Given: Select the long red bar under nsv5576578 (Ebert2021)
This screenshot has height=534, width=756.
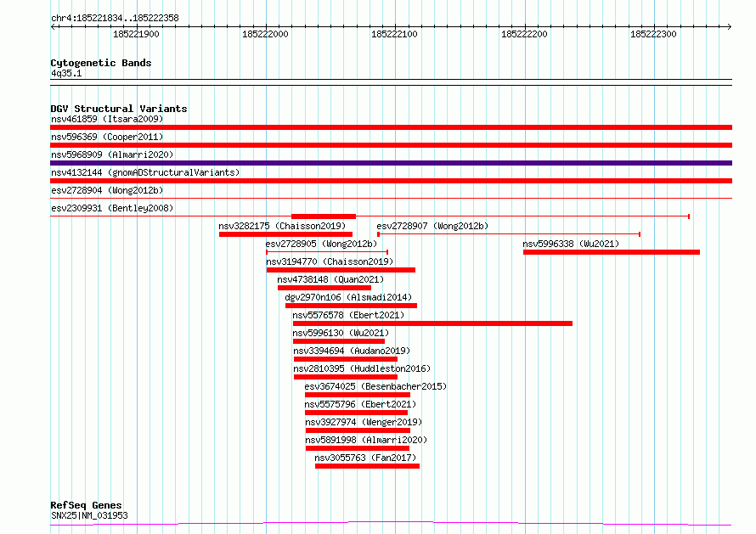Looking at the screenshot, I should [x=432, y=323].
